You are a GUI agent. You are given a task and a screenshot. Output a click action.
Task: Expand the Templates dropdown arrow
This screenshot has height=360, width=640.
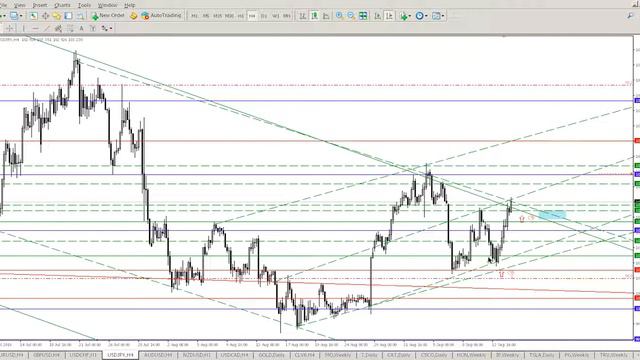pyautogui.click(x=443, y=16)
